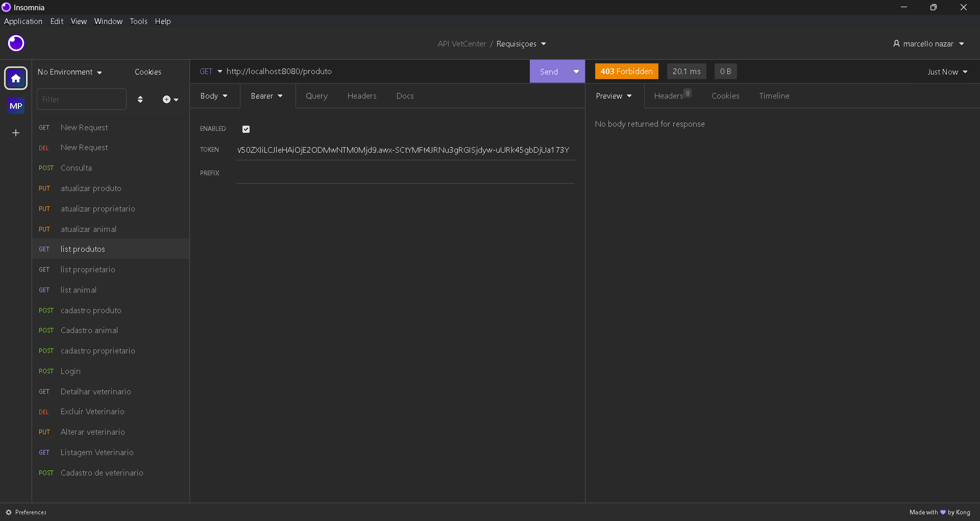Image resolution: width=980 pixels, height=521 pixels.
Task: Click the Prefix input field
Action: click(x=405, y=174)
